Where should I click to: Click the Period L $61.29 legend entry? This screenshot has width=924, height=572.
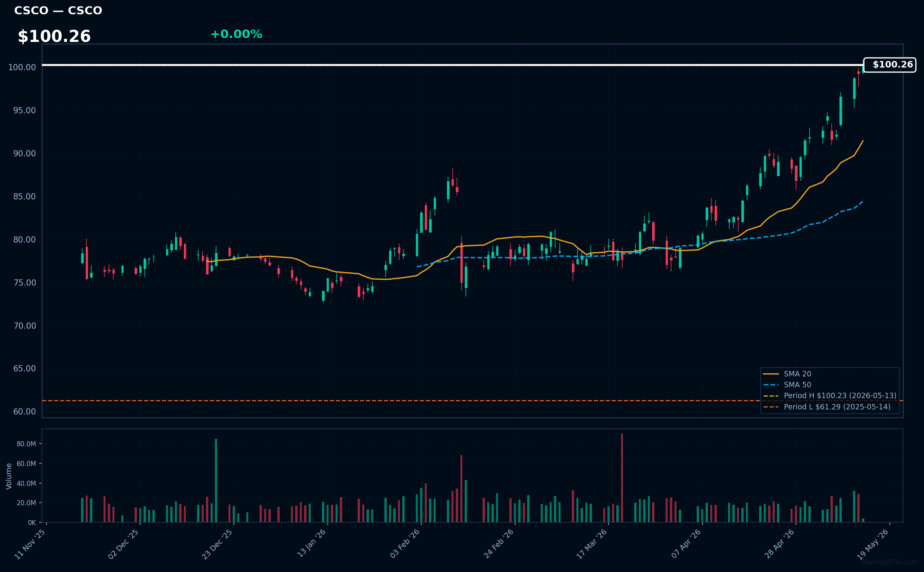pyautogui.click(x=827, y=407)
